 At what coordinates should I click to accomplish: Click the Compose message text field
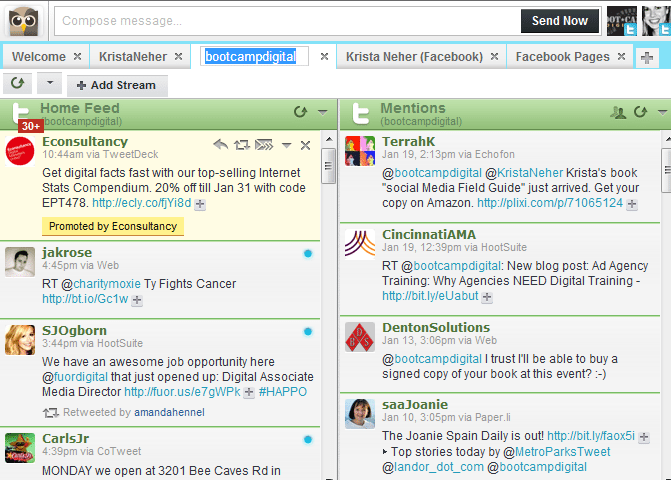pos(285,21)
